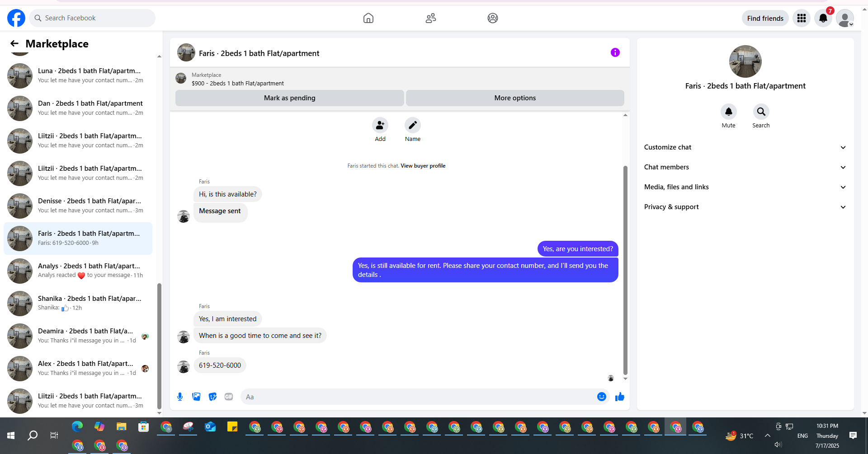Expand Media, files and links section
Image resolution: width=868 pixels, height=454 pixels.
tap(745, 187)
